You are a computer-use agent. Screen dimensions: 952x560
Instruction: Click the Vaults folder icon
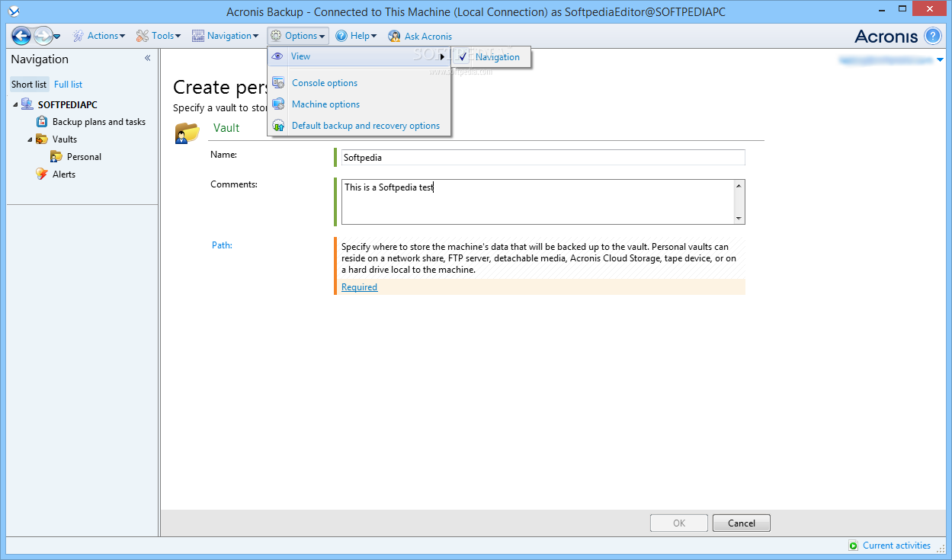42,139
